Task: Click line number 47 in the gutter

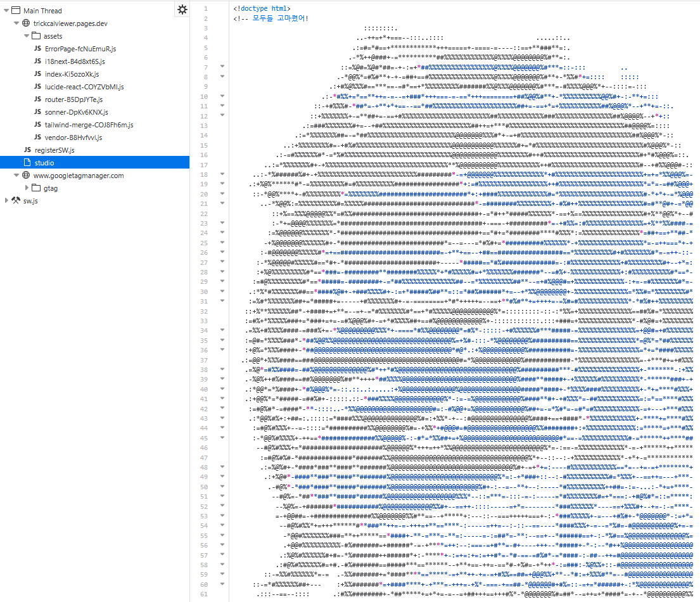Action: pyautogui.click(x=204, y=458)
